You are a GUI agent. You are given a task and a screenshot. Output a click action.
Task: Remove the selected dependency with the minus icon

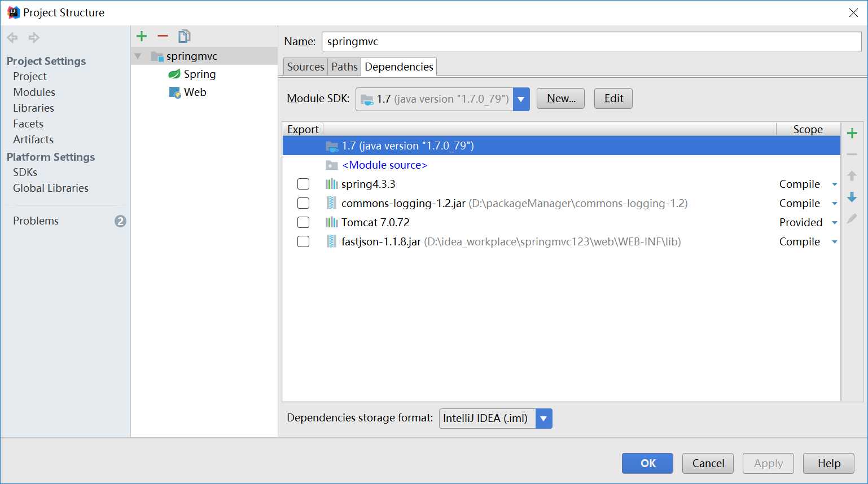coord(852,154)
